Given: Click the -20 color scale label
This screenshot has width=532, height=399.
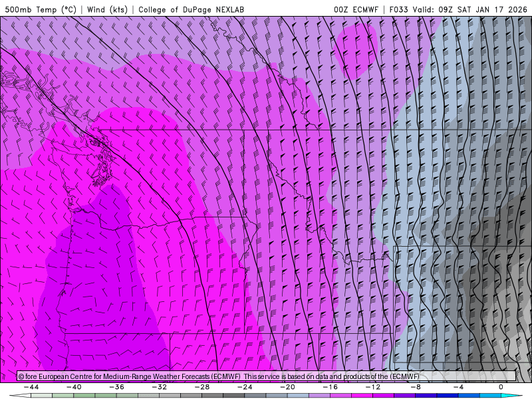Looking at the screenshot, I should 287,387.
